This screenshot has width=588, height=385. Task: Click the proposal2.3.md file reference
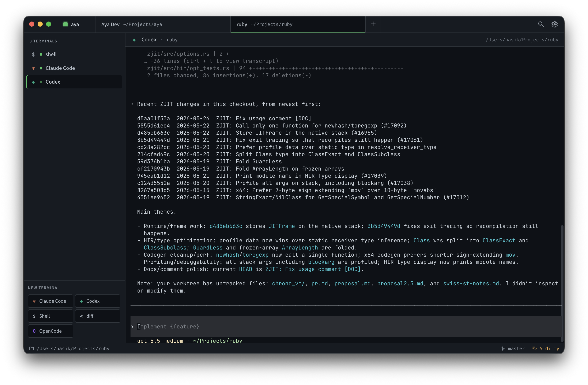pyautogui.click(x=400, y=283)
